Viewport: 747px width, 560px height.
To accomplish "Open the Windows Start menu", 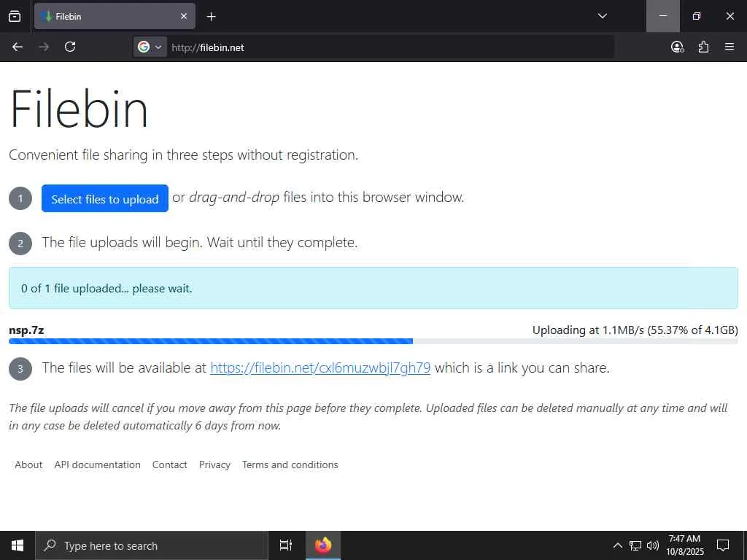I will coord(18,545).
